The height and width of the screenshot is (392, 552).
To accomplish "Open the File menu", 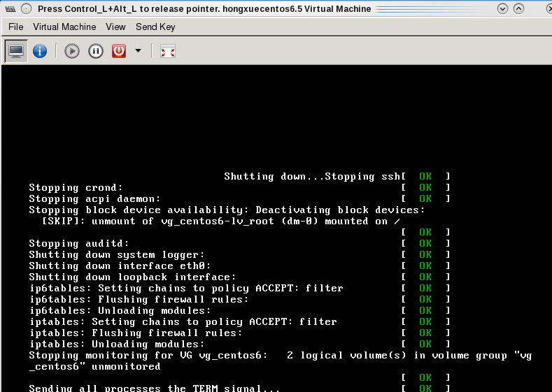I will click(15, 27).
